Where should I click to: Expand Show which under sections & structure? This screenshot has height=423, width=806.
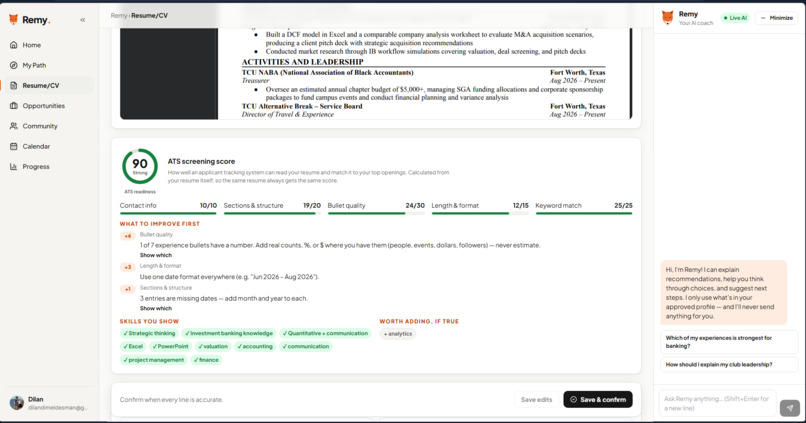pos(156,308)
